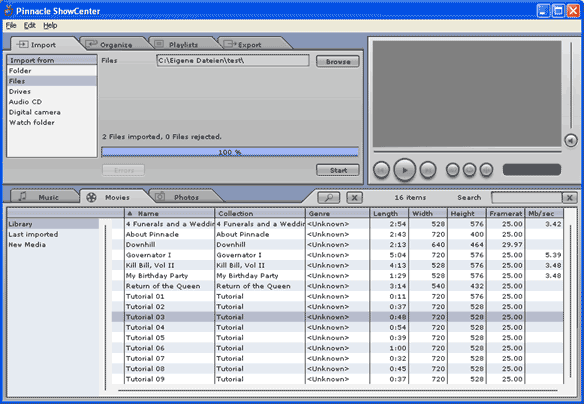The height and width of the screenshot is (404, 584).
Task: Select the 'Tutorial 01' row
Action: coord(337,296)
